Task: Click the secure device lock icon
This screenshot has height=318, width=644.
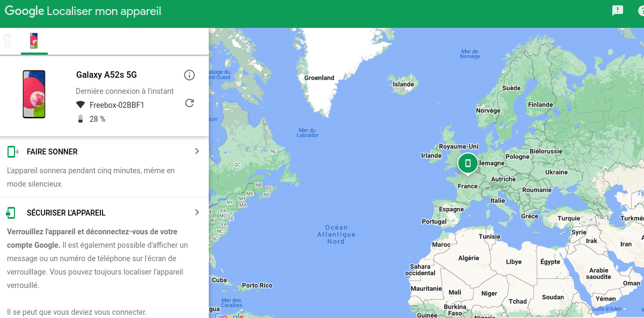Action: point(11,213)
